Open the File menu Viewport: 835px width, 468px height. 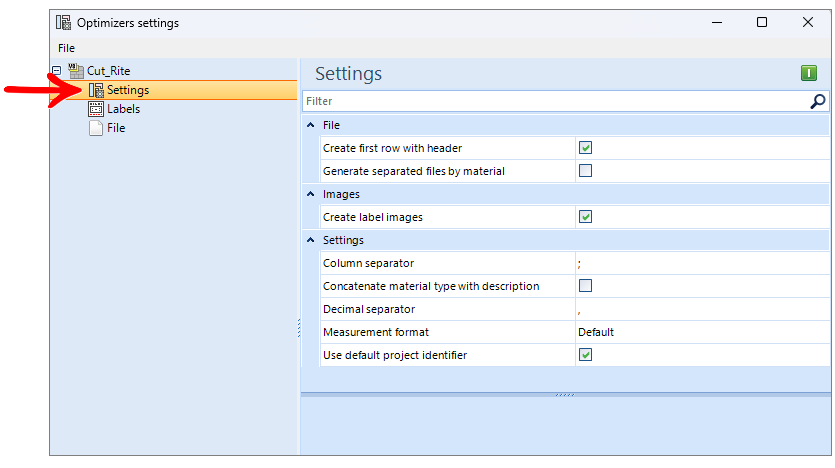pos(67,48)
